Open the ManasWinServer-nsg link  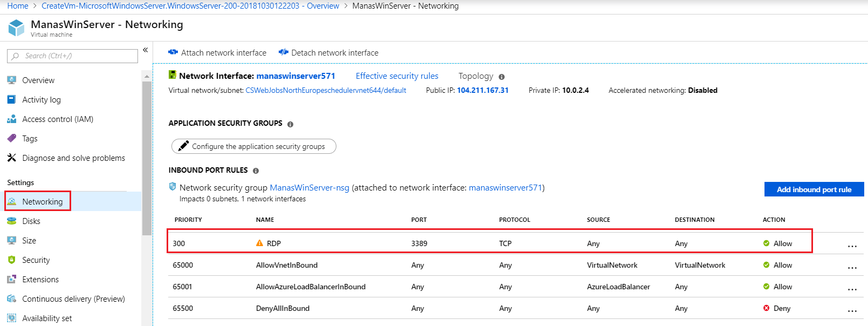pyautogui.click(x=309, y=188)
